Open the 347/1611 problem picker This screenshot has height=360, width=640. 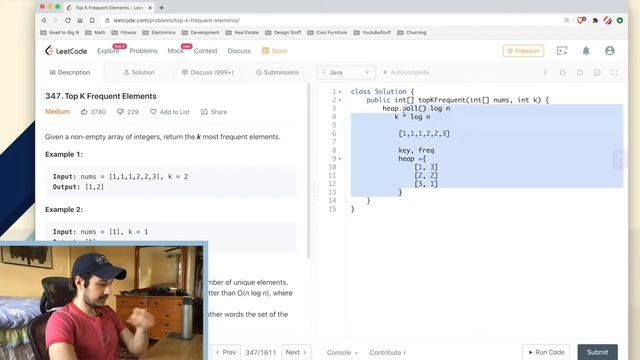[x=261, y=352]
